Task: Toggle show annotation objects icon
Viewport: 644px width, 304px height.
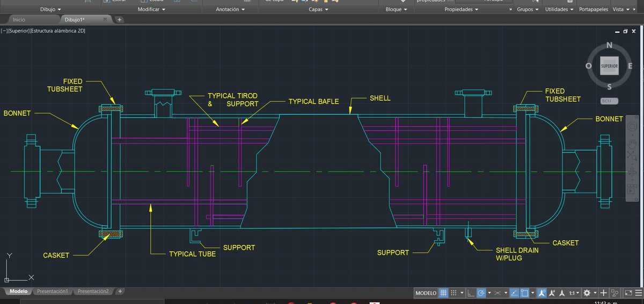Action: click(x=541, y=293)
